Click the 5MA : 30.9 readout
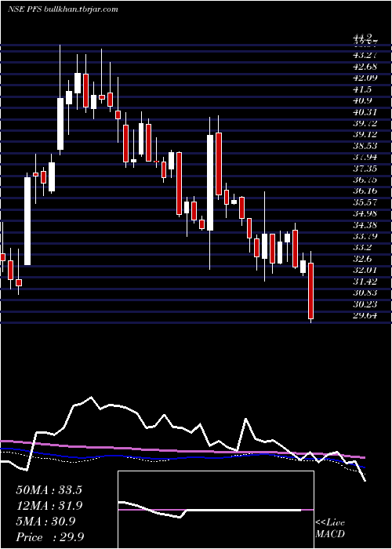 click(x=45, y=522)
